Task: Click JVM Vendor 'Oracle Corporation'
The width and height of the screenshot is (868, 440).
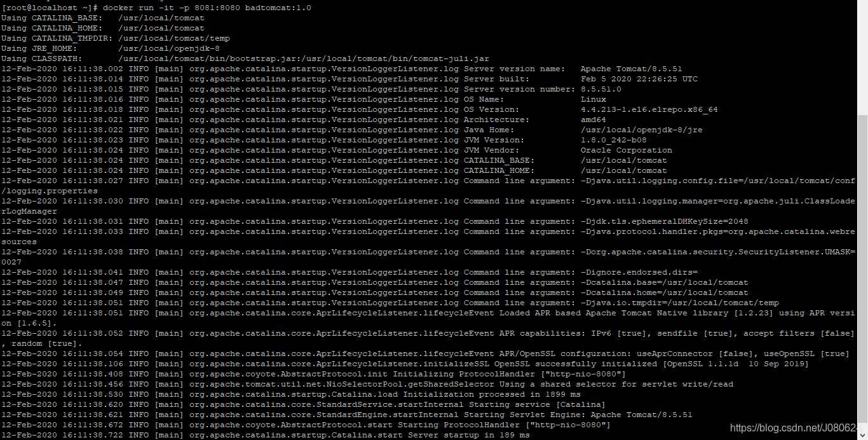Action: (627, 150)
